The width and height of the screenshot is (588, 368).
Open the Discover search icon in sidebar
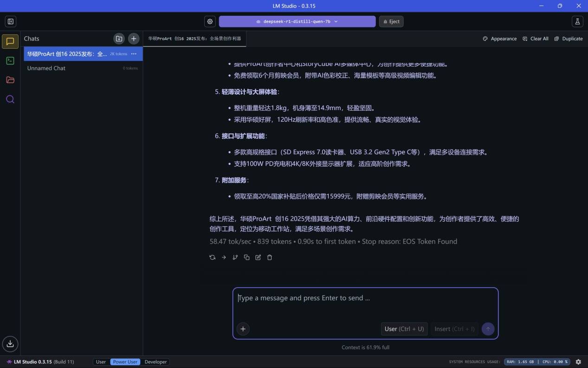[10, 99]
